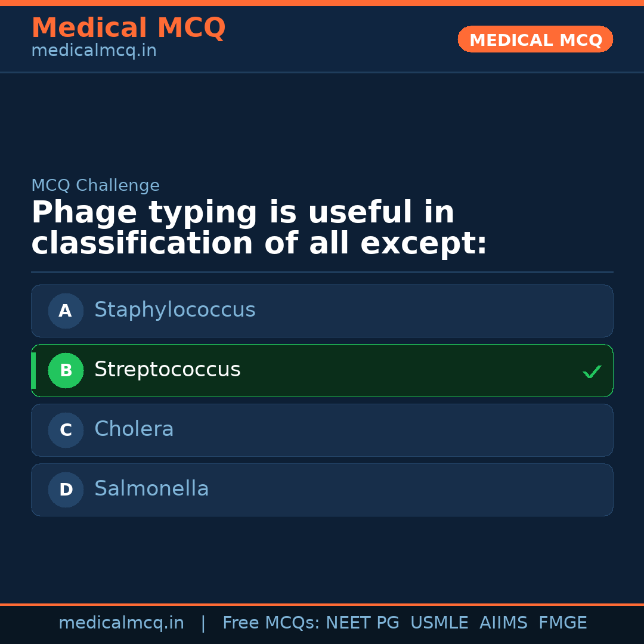
Task: Click the letter A circle icon
Action: point(66,311)
